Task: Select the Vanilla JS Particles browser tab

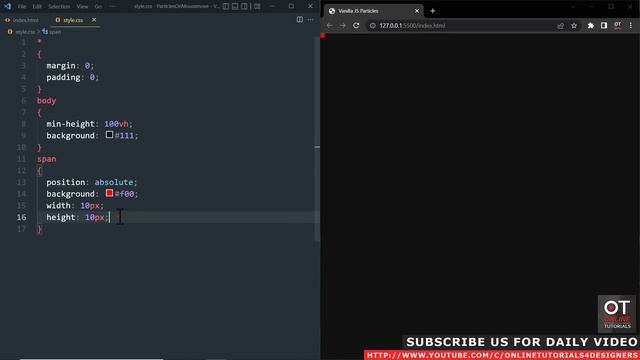Action: pyautogui.click(x=373, y=11)
